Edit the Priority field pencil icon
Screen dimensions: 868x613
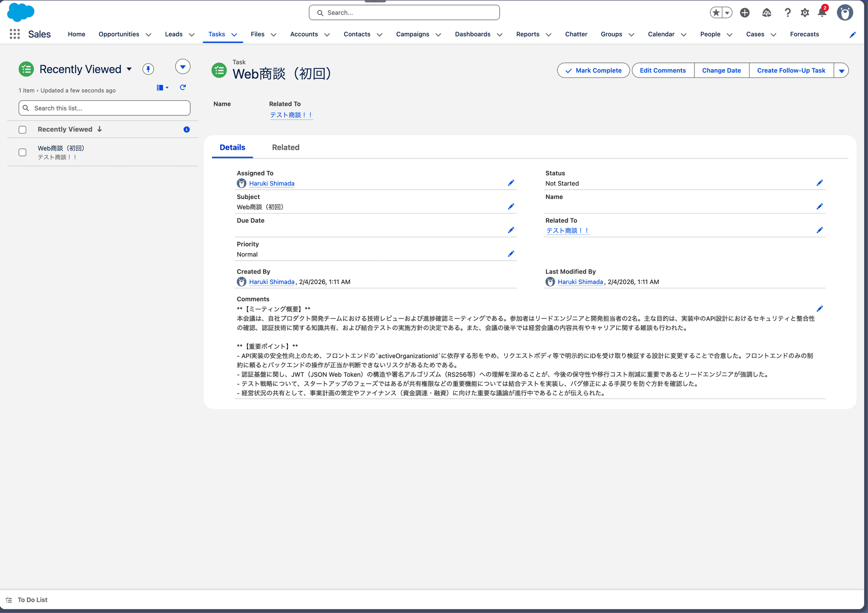click(511, 253)
